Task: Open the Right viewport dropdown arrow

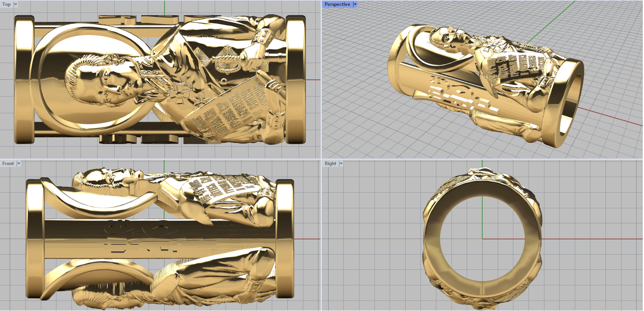Action: (x=341, y=164)
